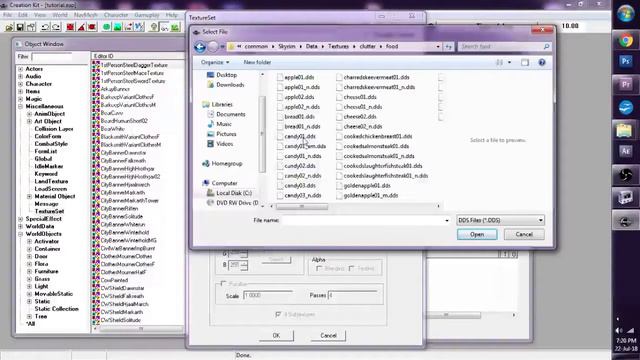Open the file explorer taskbar icon
The image size is (640, 360).
coord(624,130)
